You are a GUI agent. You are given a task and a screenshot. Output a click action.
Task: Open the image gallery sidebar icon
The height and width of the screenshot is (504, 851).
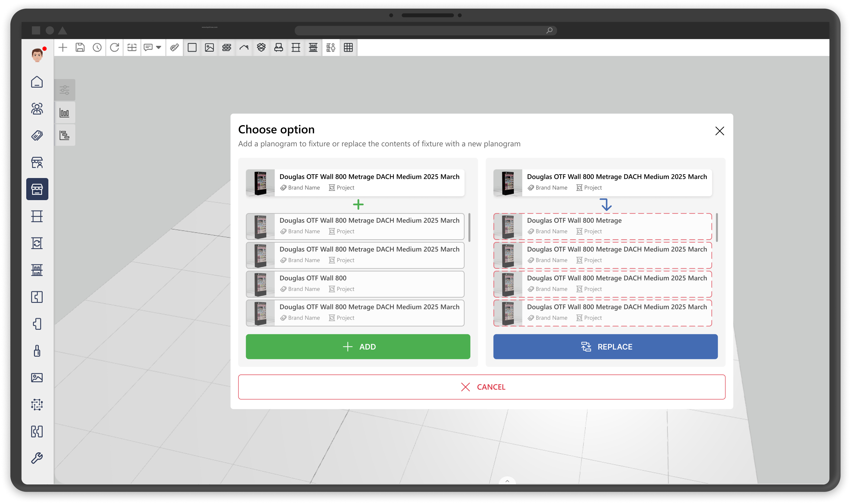tap(37, 378)
